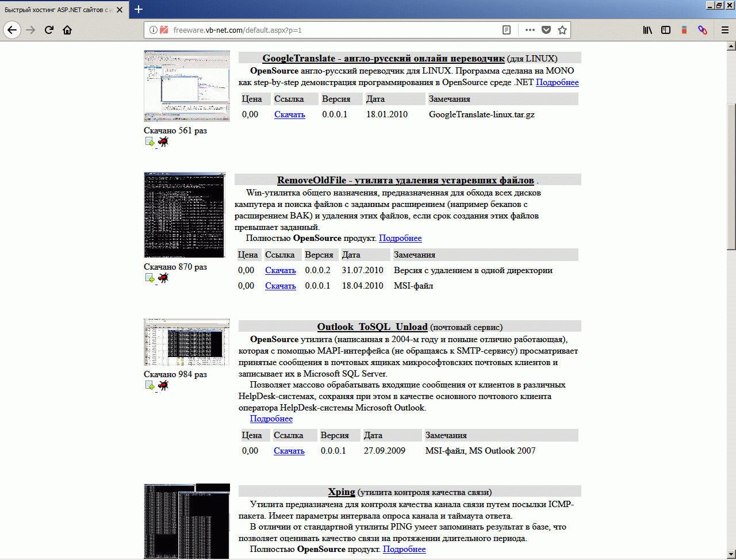Viewport: 736px width, 560px height.
Task: Click the bug icon under 'Скачано 561 раз'
Action: click(x=163, y=141)
